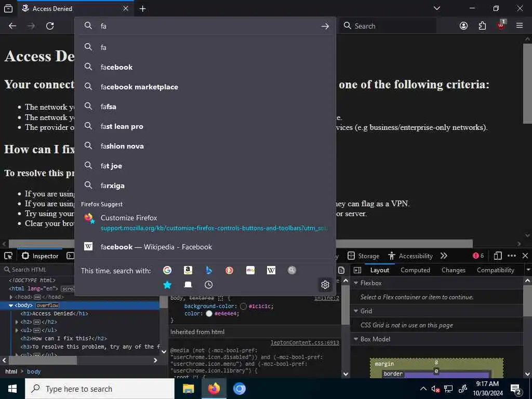
Task: Open the list all tabs dropdown
Action: point(437,8)
